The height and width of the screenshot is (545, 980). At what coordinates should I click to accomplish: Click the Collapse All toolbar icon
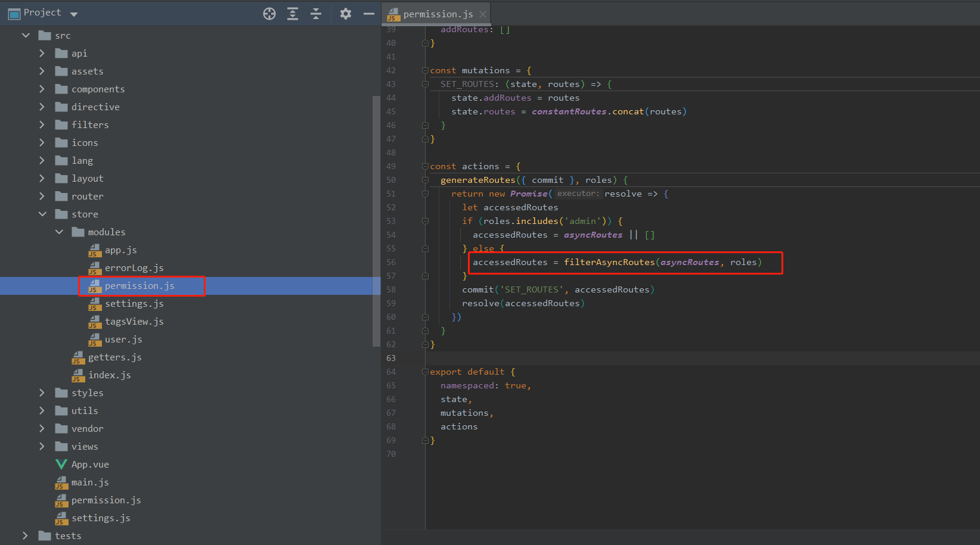coord(316,14)
